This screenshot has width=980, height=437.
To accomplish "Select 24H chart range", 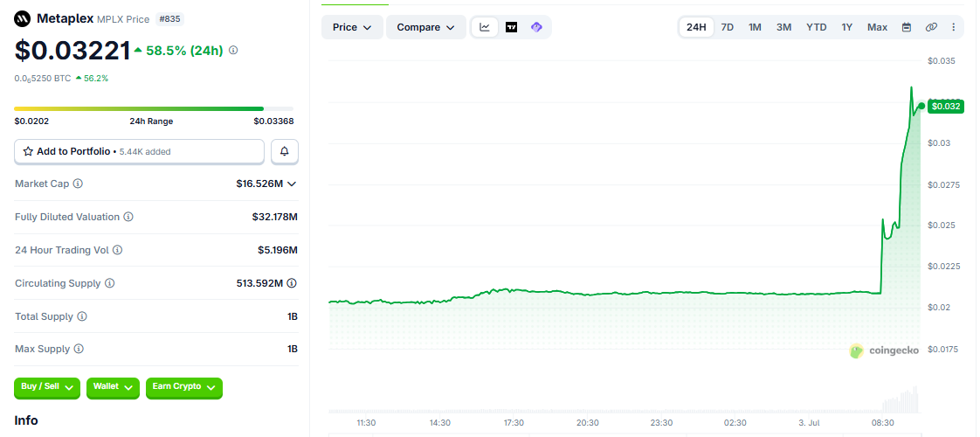I will point(695,27).
